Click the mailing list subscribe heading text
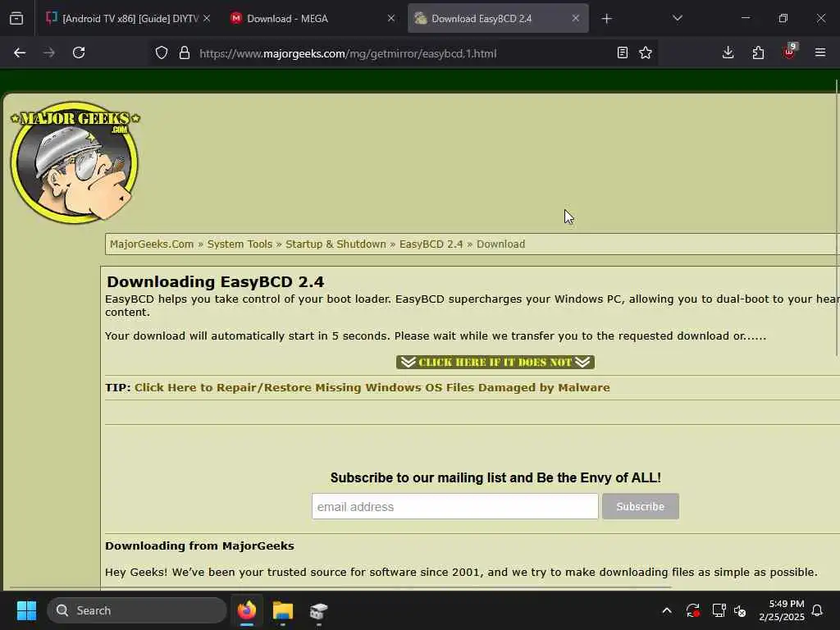Viewport: 840px width, 630px height. tap(495, 478)
